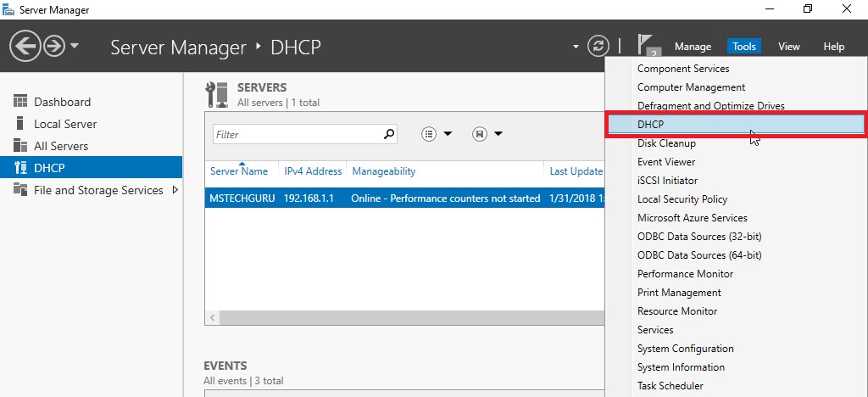Open the Tools menu

744,47
